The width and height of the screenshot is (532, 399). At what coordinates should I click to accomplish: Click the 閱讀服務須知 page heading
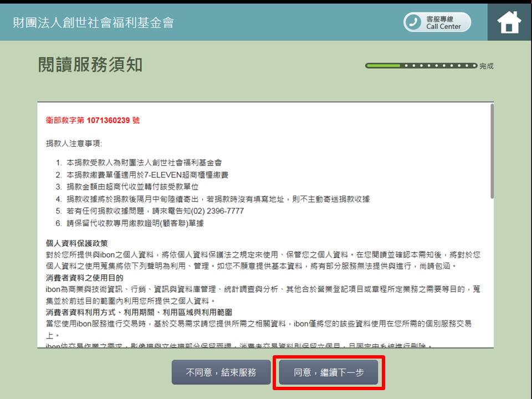[x=90, y=64]
